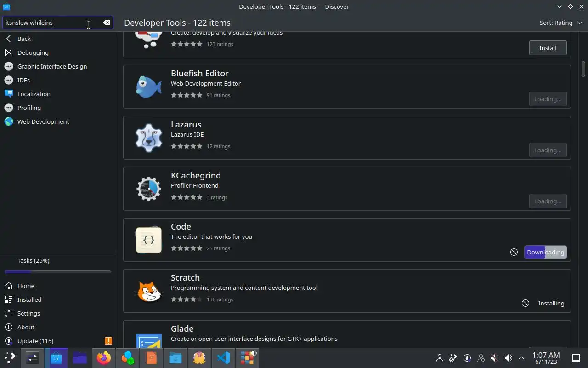This screenshot has height=368, width=588.
Task: Open Bluefish Editor title
Action: (x=199, y=73)
